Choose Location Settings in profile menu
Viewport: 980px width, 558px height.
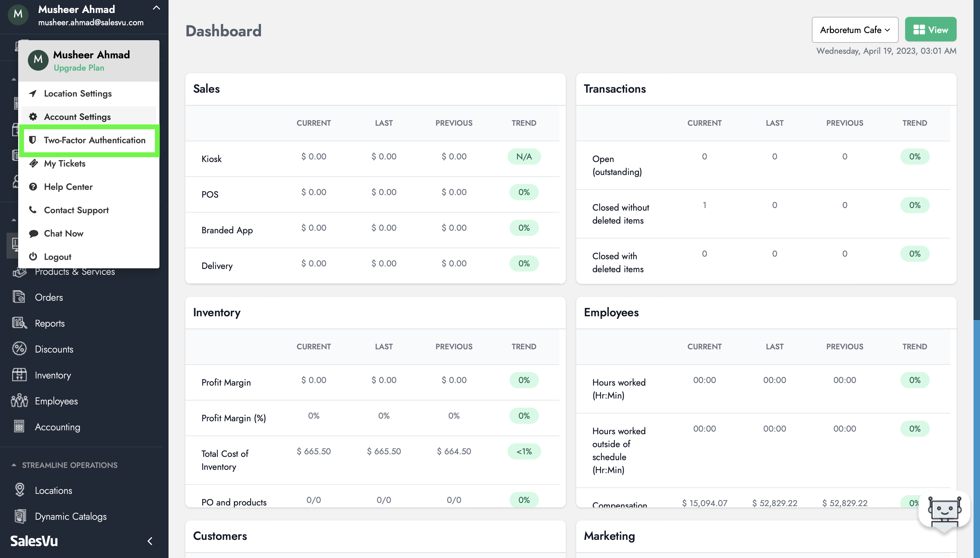(77, 94)
